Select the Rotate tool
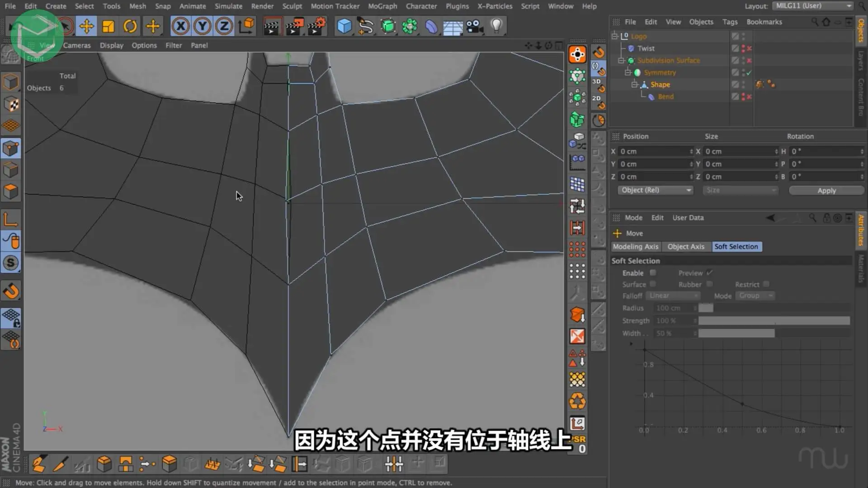The image size is (868, 488). (x=130, y=26)
